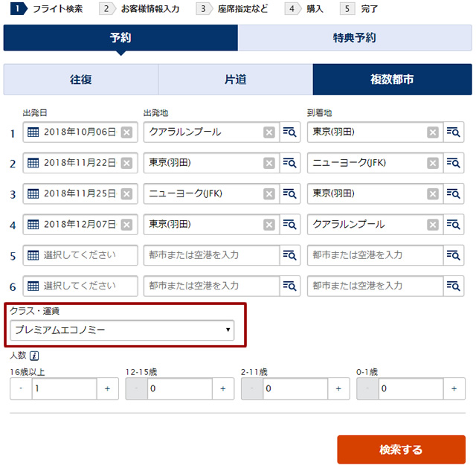Open airport search for row 3 departure
The height and width of the screenshot is (474, 476).
tap(289, 193)
